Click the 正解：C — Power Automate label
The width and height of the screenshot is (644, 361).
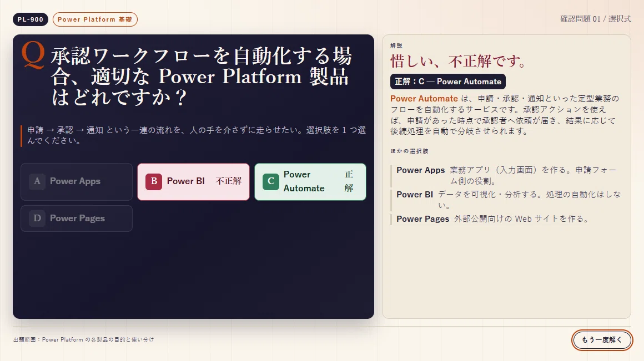tap(448, 82)
